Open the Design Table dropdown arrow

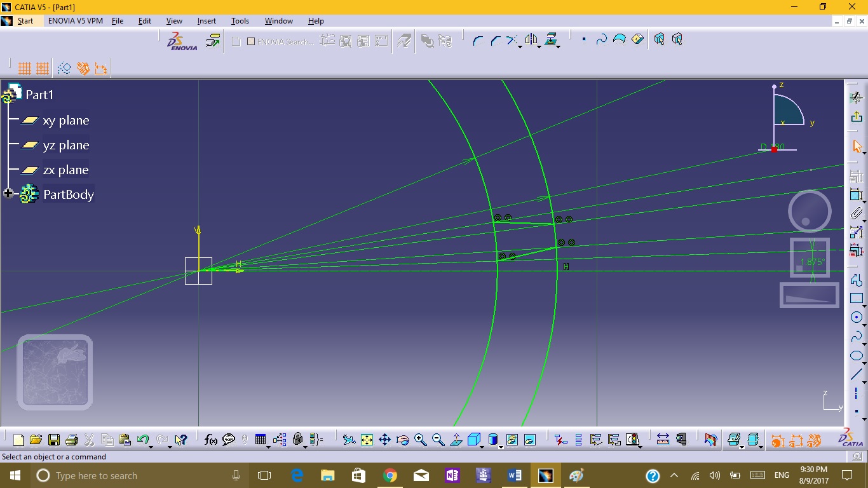(268, 446)
